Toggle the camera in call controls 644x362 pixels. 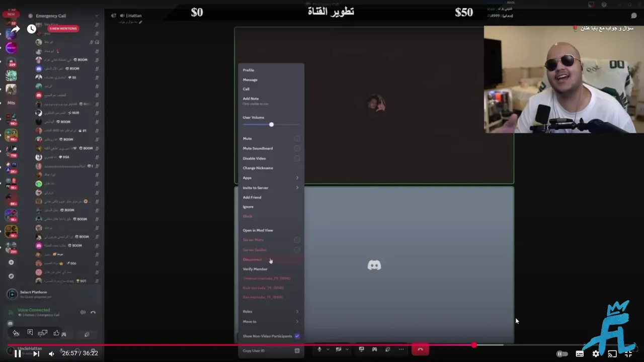pos(339,349)
